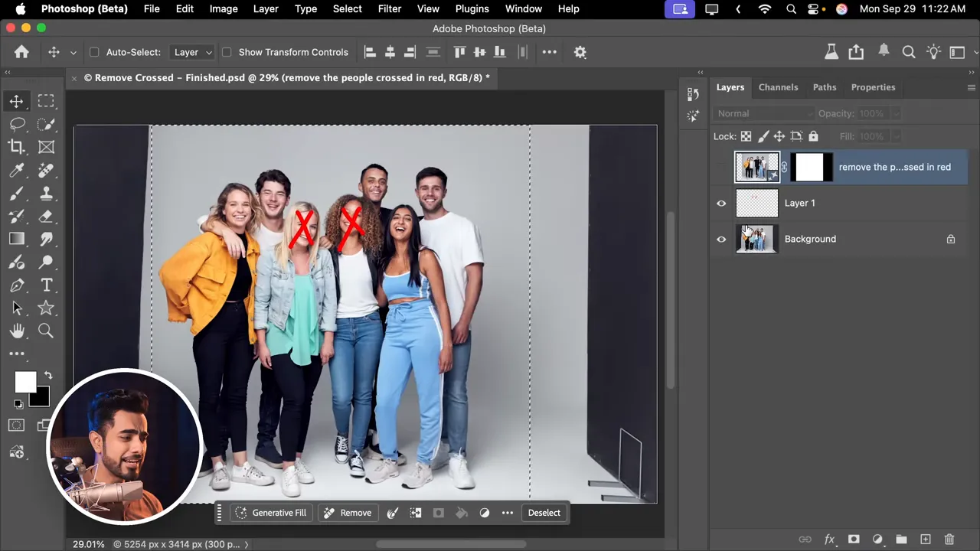Select the Zoom tool
The image size is (980, 551).
tap(46, 331)
